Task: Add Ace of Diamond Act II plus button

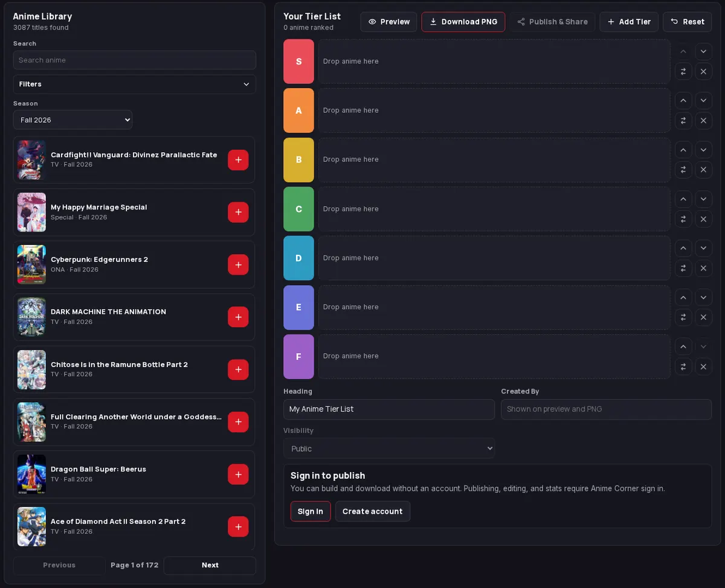Action: pyautogui.click(x=238, y=526)
